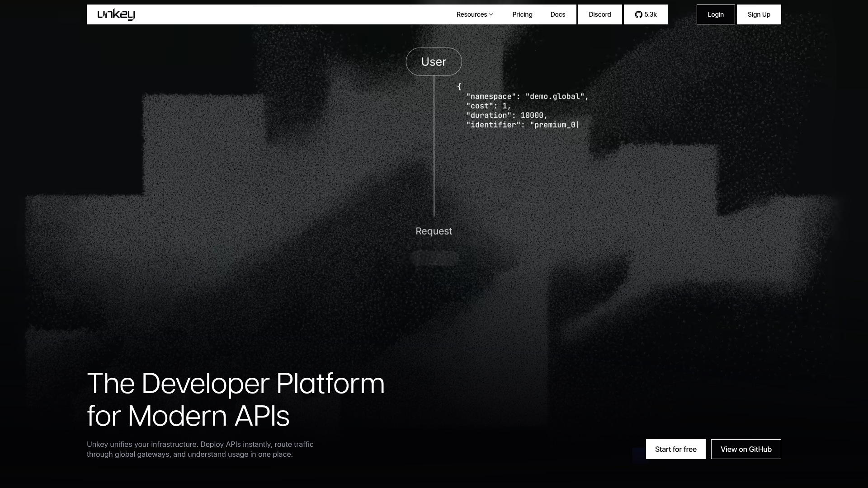Click the "namespace": "demo.global" code line

(528, 96)
